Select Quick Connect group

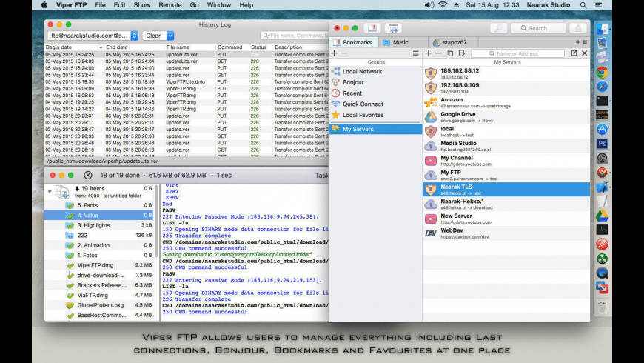click(x=375, y=104)
